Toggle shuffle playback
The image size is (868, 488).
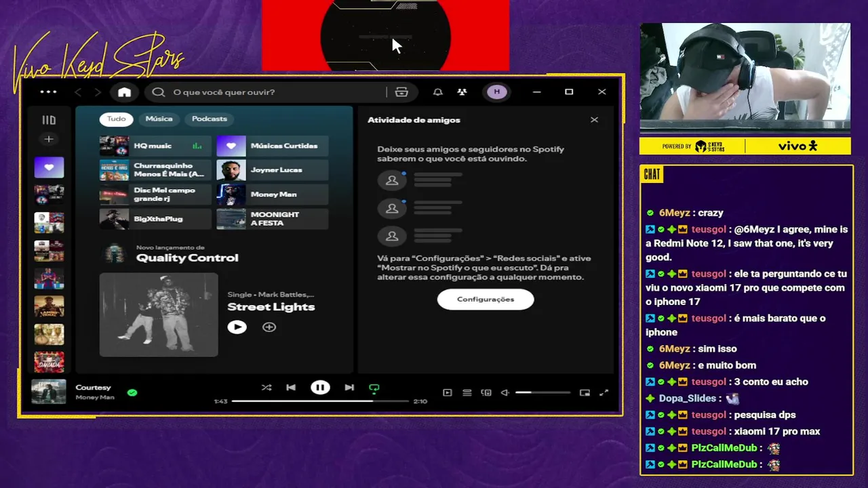pos(267,388)
